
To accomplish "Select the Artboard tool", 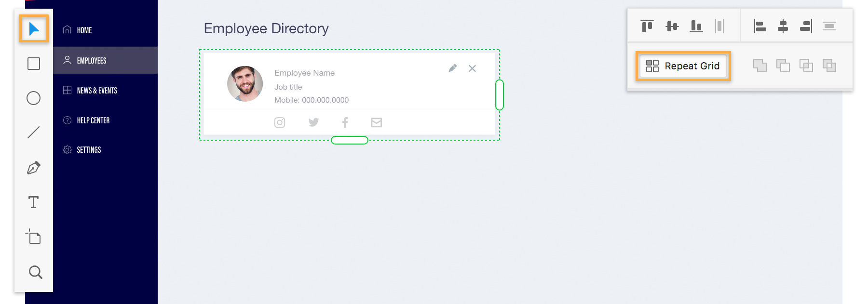I will (x=34, y=237).
